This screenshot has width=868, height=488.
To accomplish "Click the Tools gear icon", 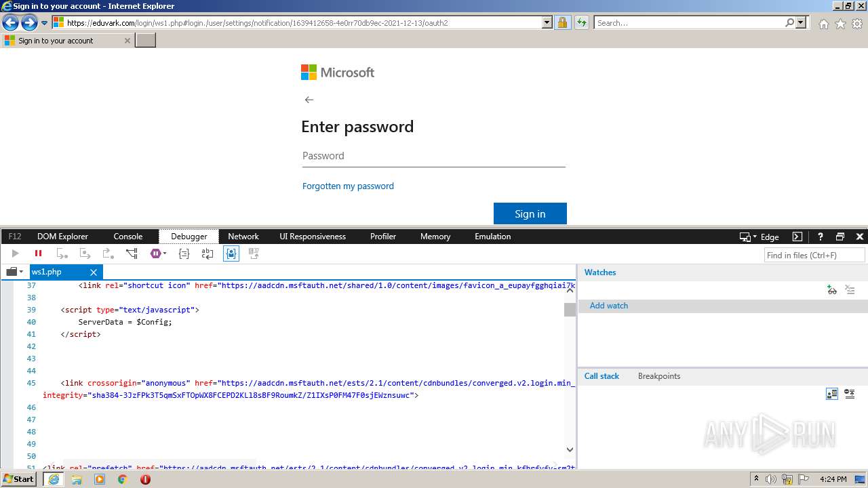I will [x=857, y=24].
